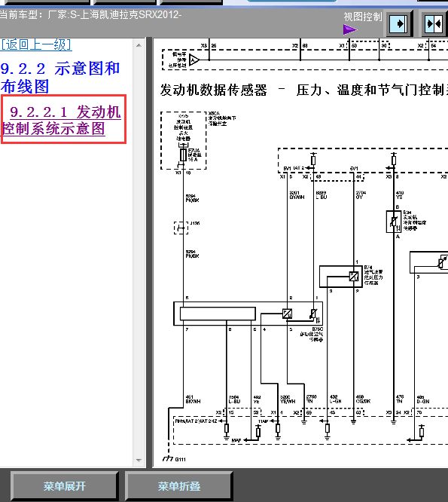Click the 视图控制 label
The width and height of the screenshot is (448, 502).
click(x=363, y=17)
